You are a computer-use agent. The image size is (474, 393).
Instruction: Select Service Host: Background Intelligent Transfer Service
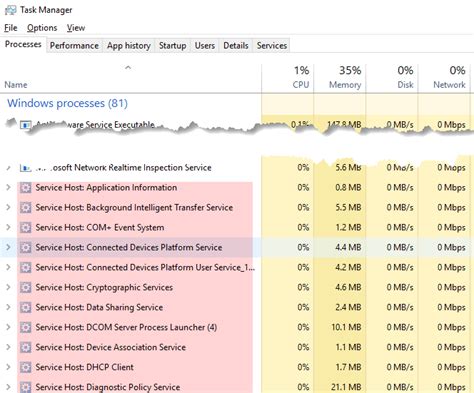click(237, 208)
